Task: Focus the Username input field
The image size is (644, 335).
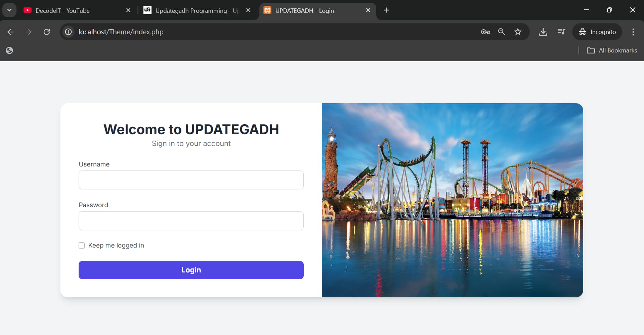Action: [x=191, y=180]
